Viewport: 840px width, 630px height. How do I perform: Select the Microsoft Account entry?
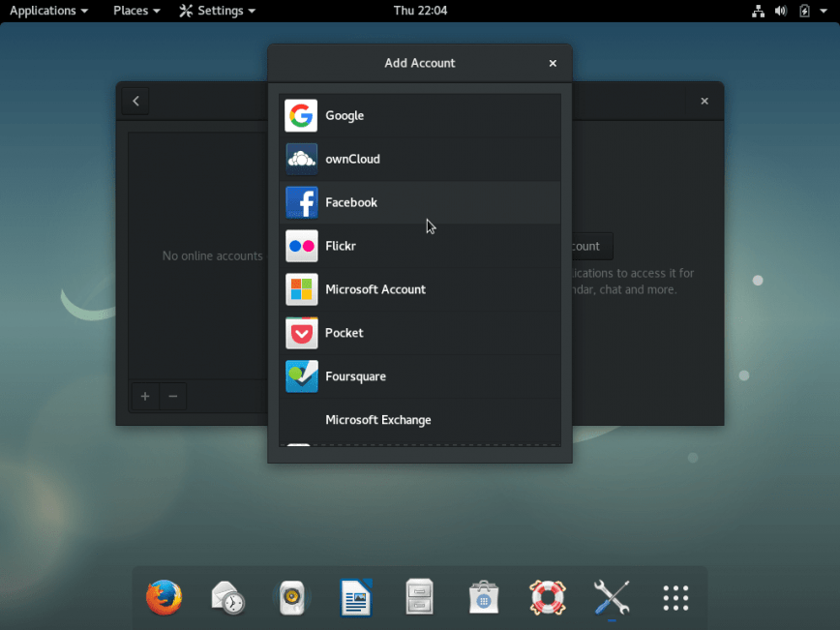tap(375, 290)
